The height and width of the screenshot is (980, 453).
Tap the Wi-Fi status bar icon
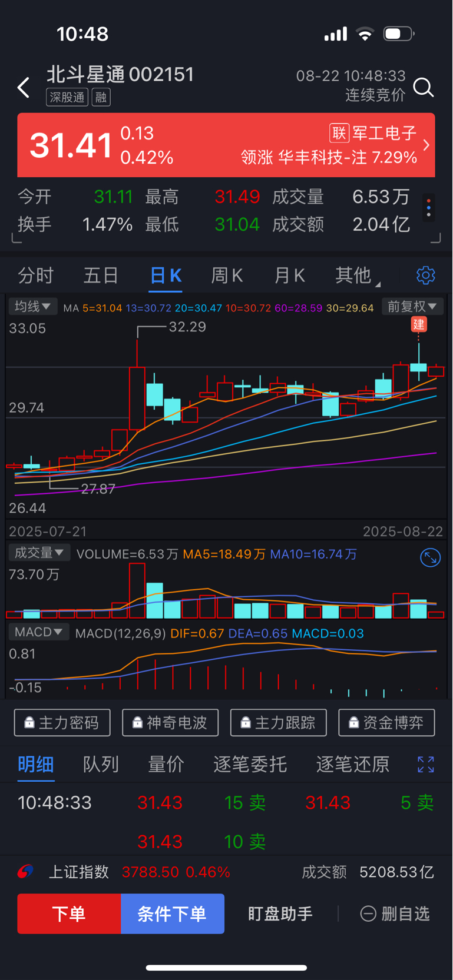pos(365,34)
